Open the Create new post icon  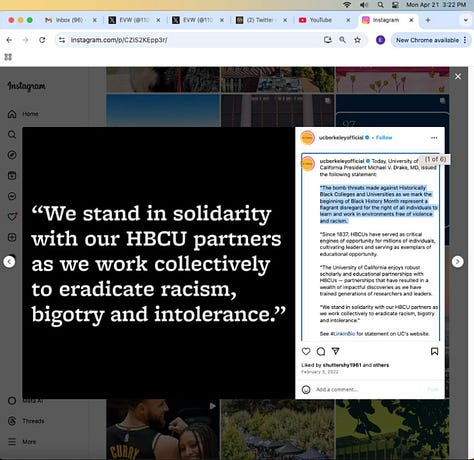pos(12,237)
